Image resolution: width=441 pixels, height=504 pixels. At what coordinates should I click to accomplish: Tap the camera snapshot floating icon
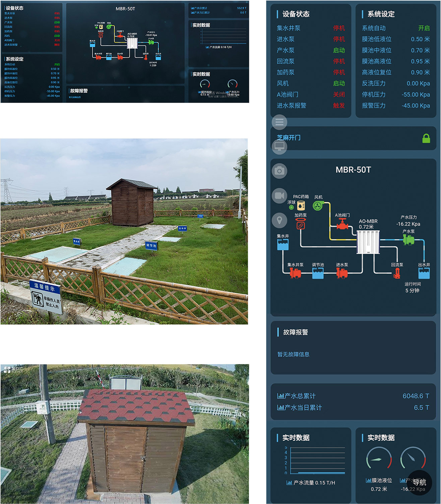point(279,171)
